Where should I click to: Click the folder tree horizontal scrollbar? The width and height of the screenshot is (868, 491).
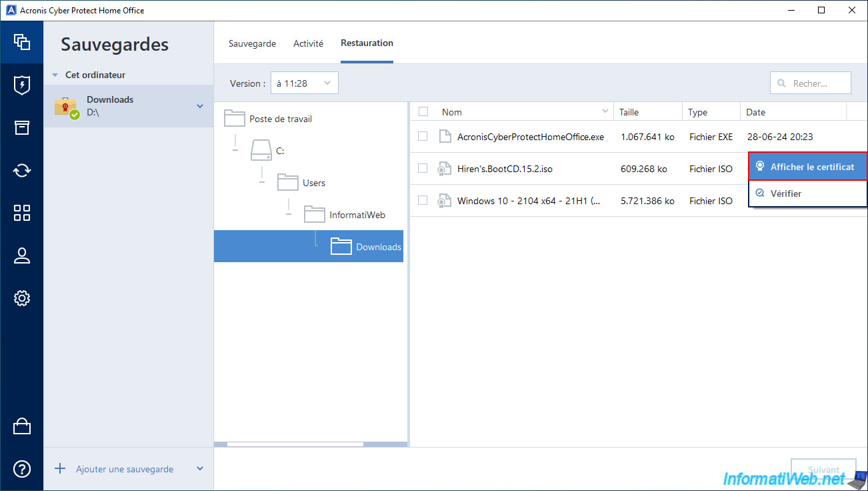point(295,444)
